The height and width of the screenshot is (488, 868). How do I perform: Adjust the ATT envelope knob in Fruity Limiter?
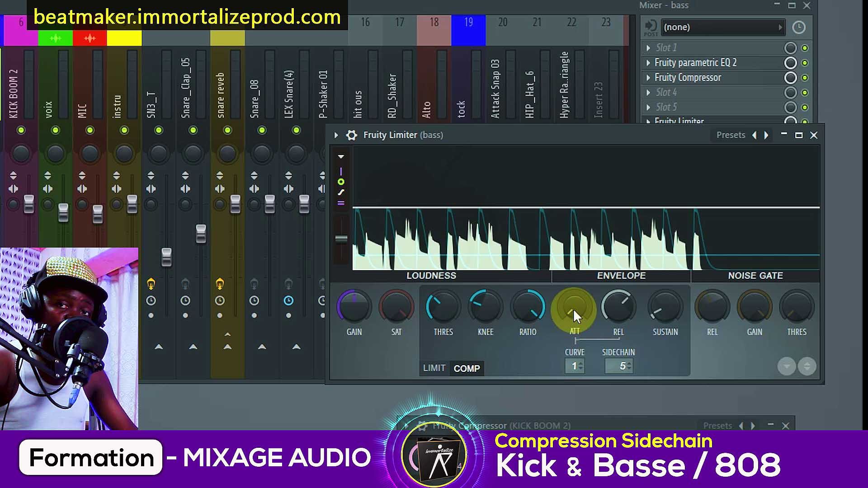click(574, 308)
